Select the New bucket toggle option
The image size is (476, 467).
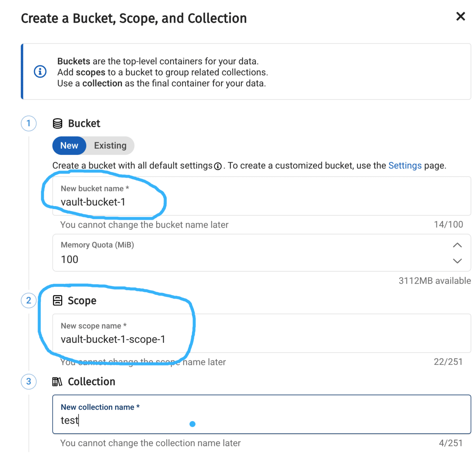(x=69, y=145)
